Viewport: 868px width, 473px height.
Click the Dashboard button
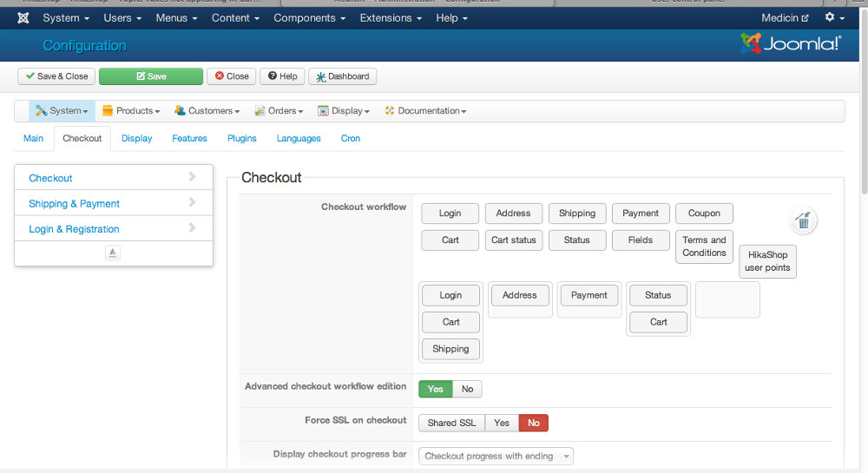pyautogui.click(x=343, y=76)
